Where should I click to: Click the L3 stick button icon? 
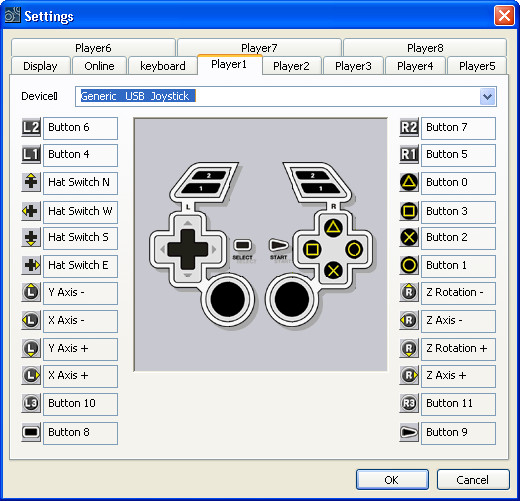[x=31, y=403]
